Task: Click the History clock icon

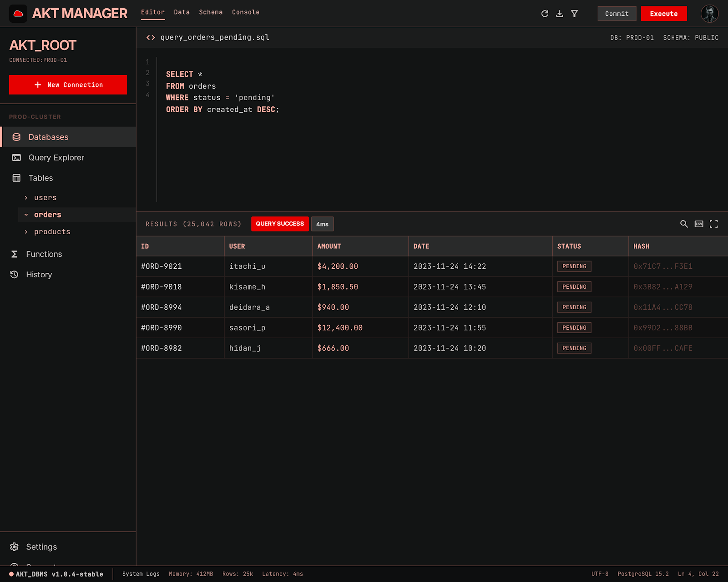Action: 14,275
